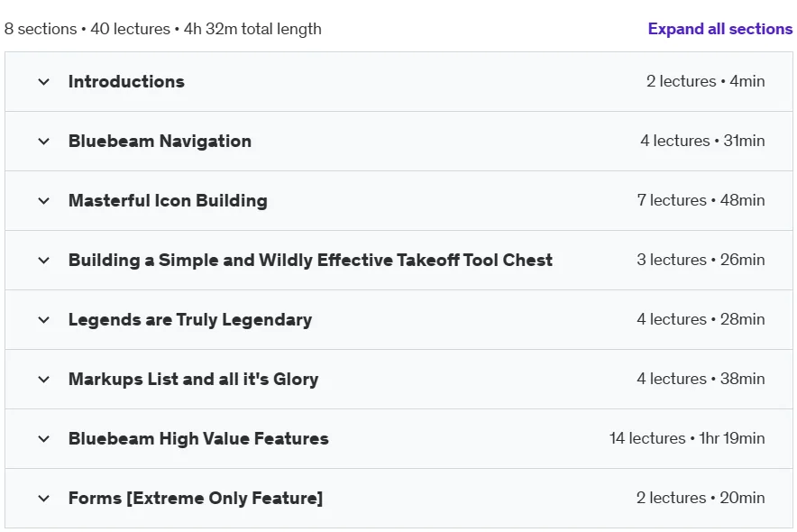Click Bluebeam High Value Features title
This screenshot has width=797, height=532.
click(198, 438)
